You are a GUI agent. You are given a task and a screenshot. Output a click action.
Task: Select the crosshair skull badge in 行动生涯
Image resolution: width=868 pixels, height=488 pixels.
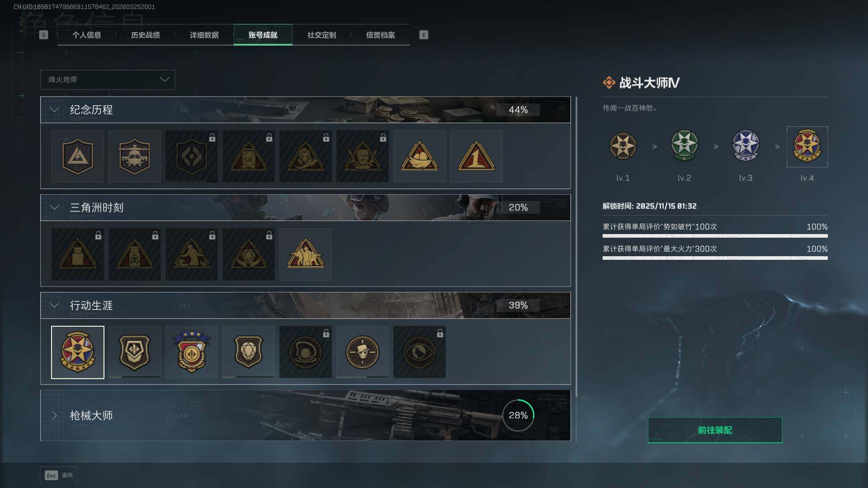tap(362, 352)
